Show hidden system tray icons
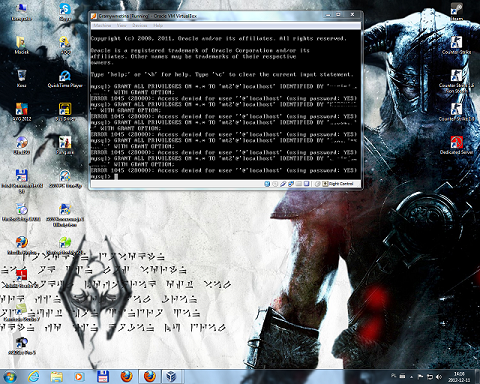 tap(411, 377)
